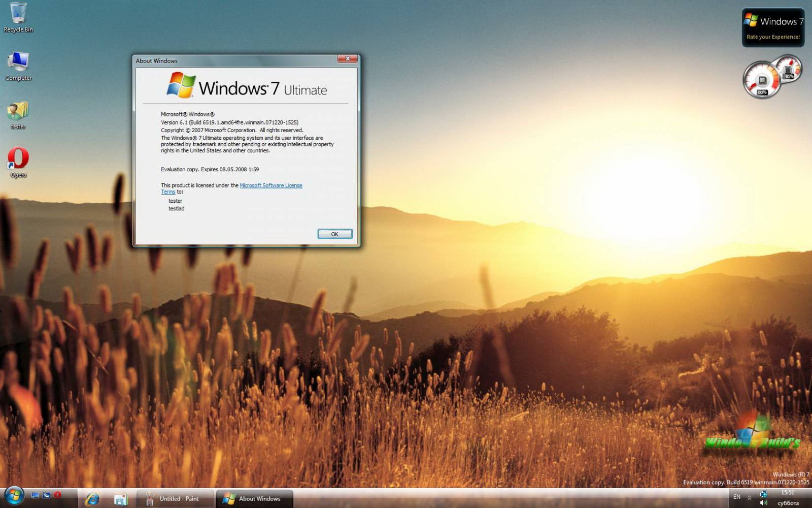Expand hidden system tray icons chevron
Image resolution: width=812 pixels, height=508 pixels.
[x=749, y=497]
